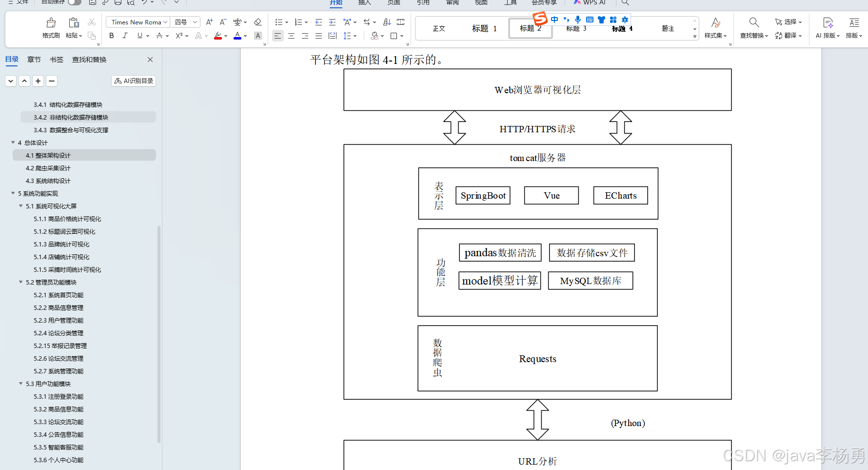Toggle Bold formatting

[x=112, y=35]
